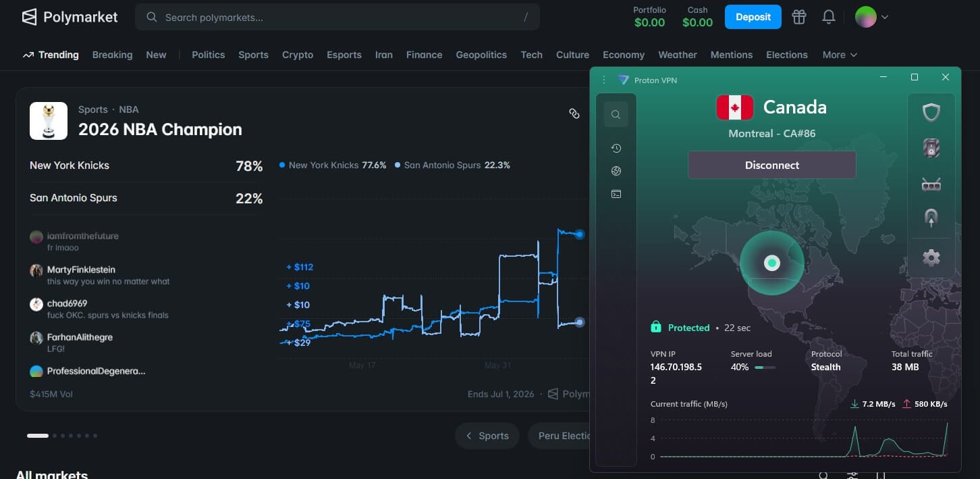Click the NBA breadcrumb above market title
The height and width of the screenshot is (479, 980).
[129, 109]
